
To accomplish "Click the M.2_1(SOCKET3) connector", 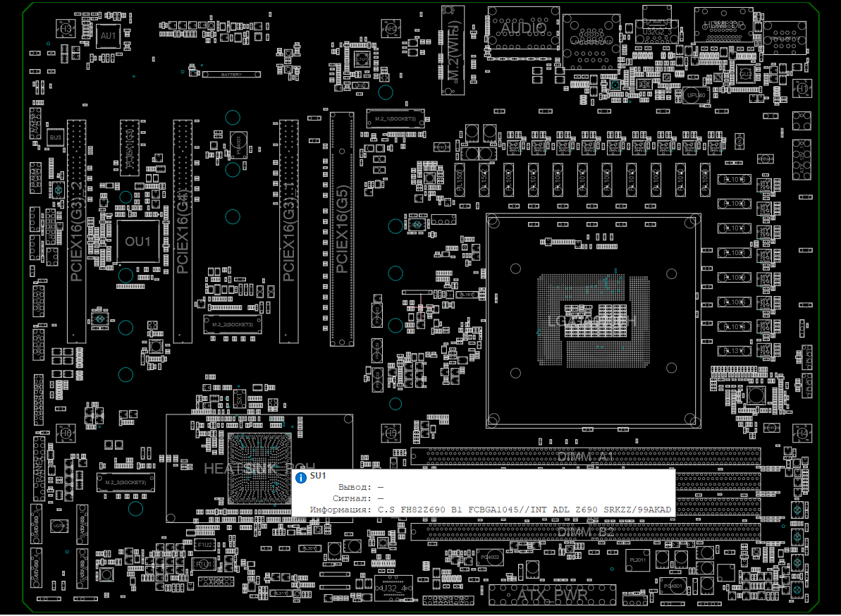I will [x=395, y=118].
